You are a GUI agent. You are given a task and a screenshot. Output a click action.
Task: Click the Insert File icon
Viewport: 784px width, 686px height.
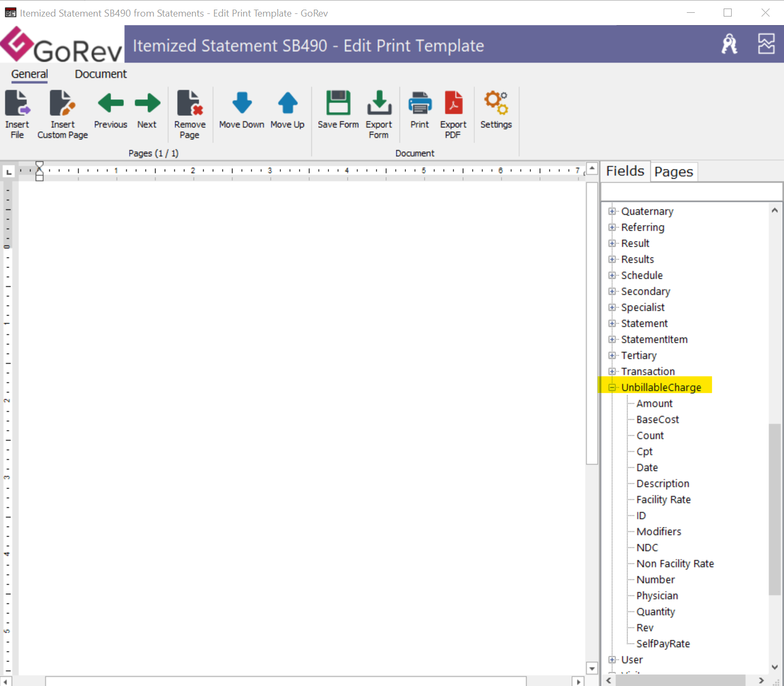pyautogui.click(x=17, y=103)
